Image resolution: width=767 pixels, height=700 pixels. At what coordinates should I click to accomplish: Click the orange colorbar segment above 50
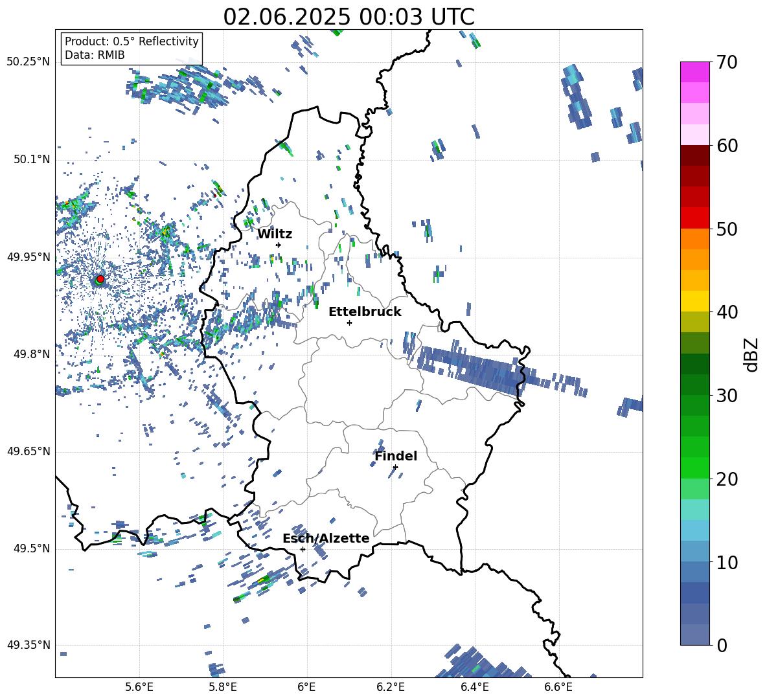point(694,239)
